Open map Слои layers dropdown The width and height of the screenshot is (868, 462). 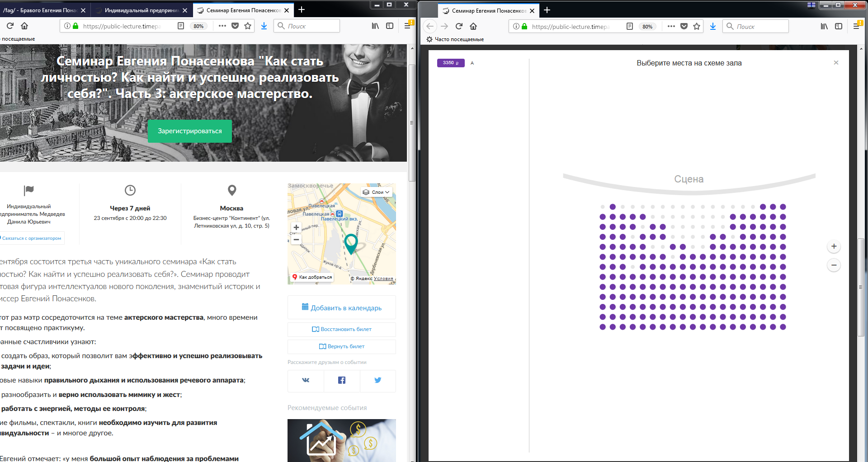point(376,192)
